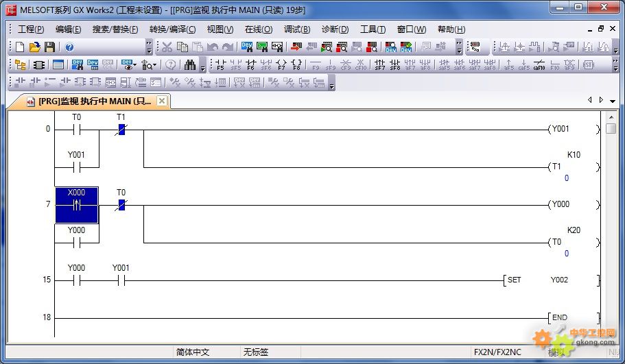Screen dimensions: 625x364
Task: Expand overflow next to the binoculars toolbar
Action: click(x=203, y=64)
